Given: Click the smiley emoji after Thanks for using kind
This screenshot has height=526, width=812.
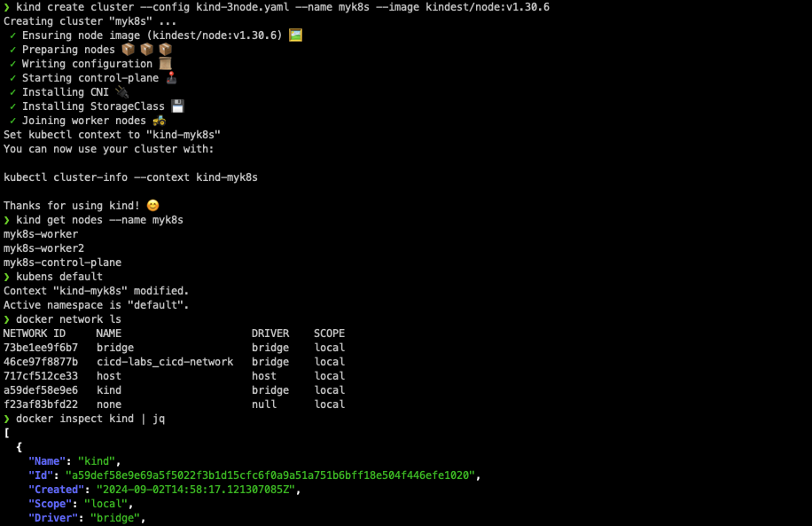Looking at the screenshot, I should pos(152,206).
